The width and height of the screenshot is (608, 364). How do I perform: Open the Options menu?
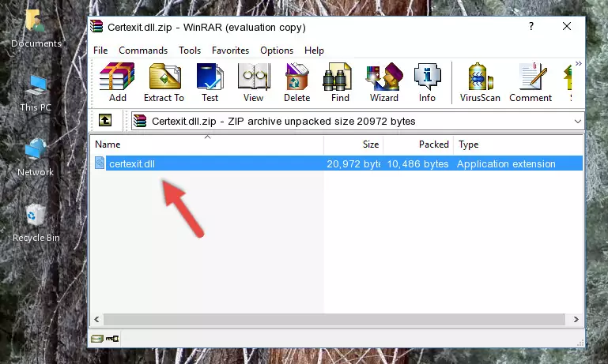coord(277,51)
